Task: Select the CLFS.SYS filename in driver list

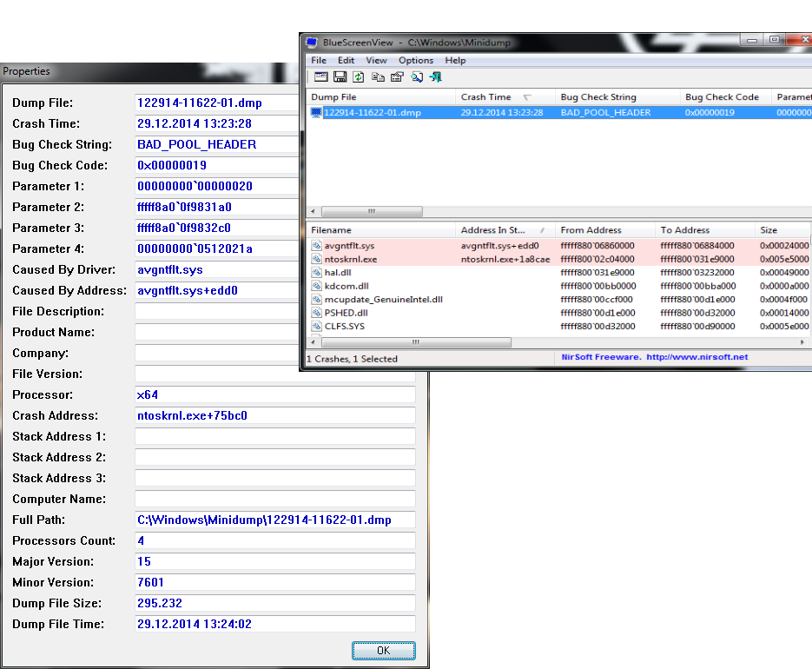Action: point(345,327)
